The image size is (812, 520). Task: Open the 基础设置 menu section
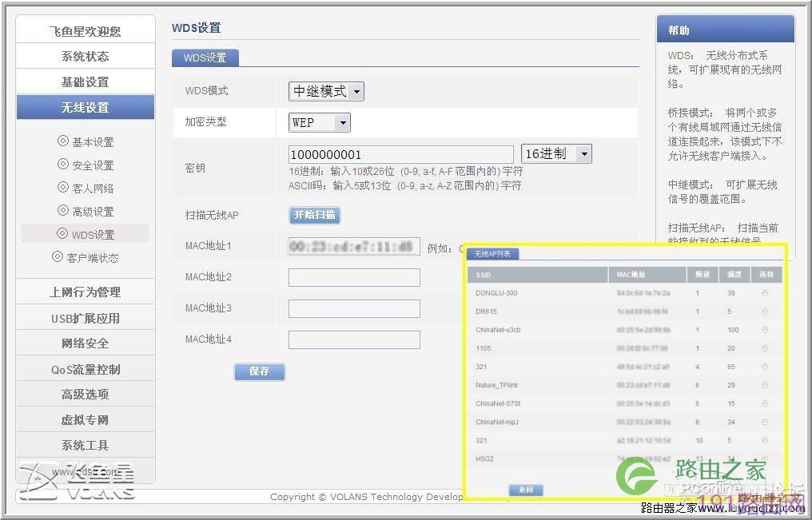pyautogui.click(x=86, y=81)
